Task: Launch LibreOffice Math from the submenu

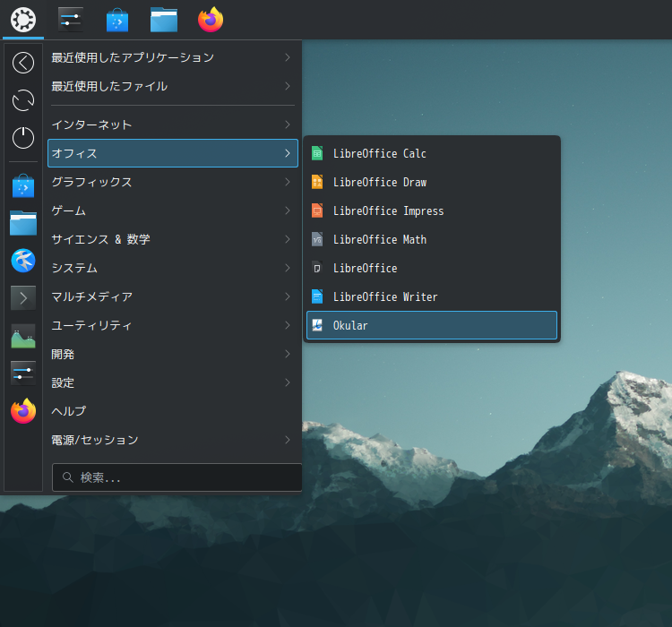Action: (432, 239)
